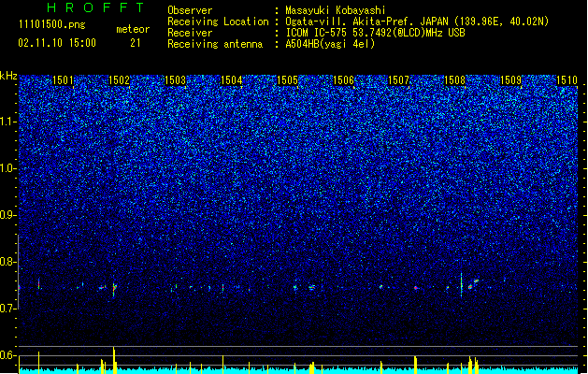588x374 pixels.
Task: Click the 1503 time marker
Action: (175, 80)
